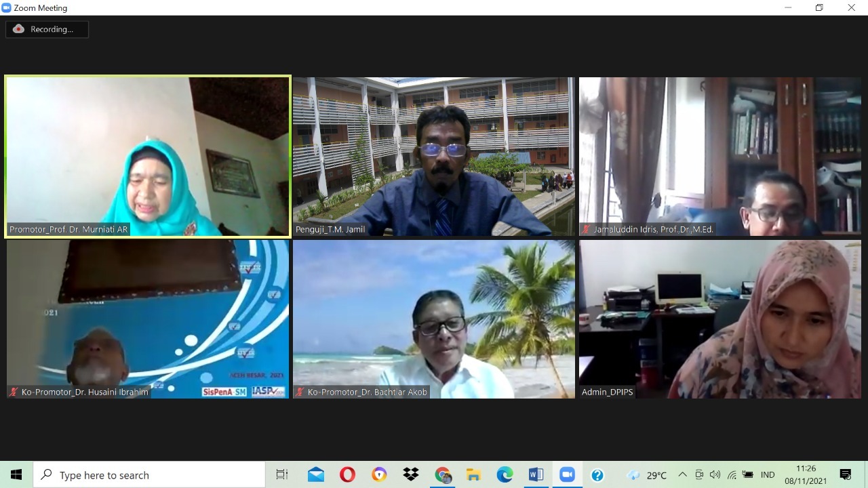Click muted mic icon beside Jamaluddin Idris
This screenshot has width=868, height=488.
(x=586, y=230)
